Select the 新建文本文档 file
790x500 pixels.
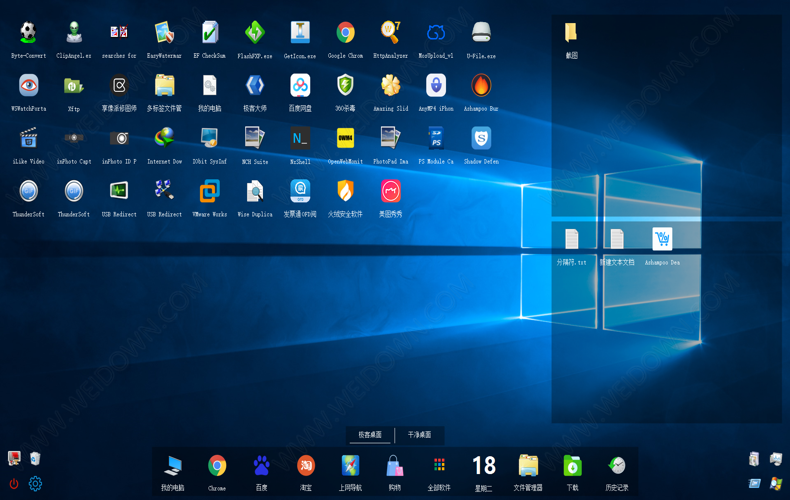[x=617, y=239]
